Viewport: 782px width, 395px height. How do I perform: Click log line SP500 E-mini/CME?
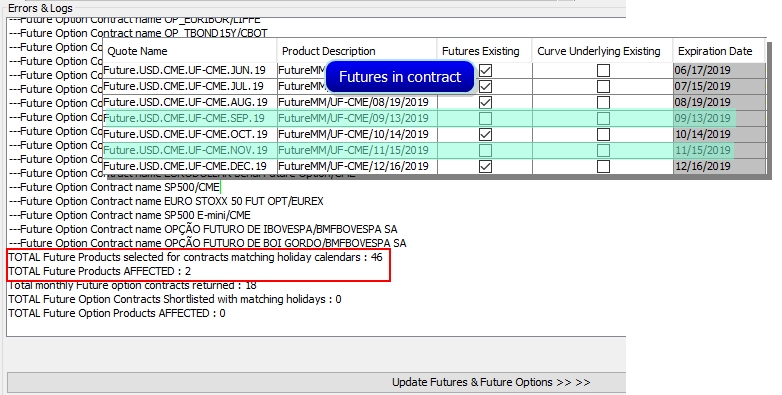tap(130, 215)
